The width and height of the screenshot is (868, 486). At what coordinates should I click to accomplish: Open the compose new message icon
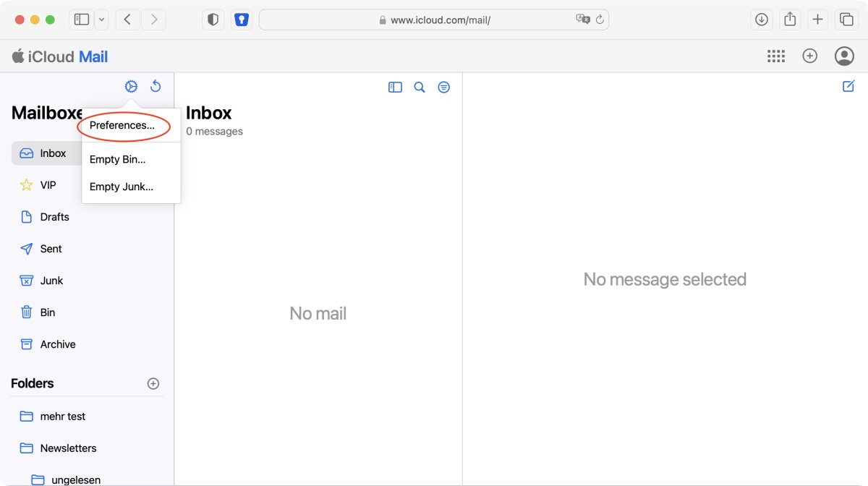[x=848, y=86]
